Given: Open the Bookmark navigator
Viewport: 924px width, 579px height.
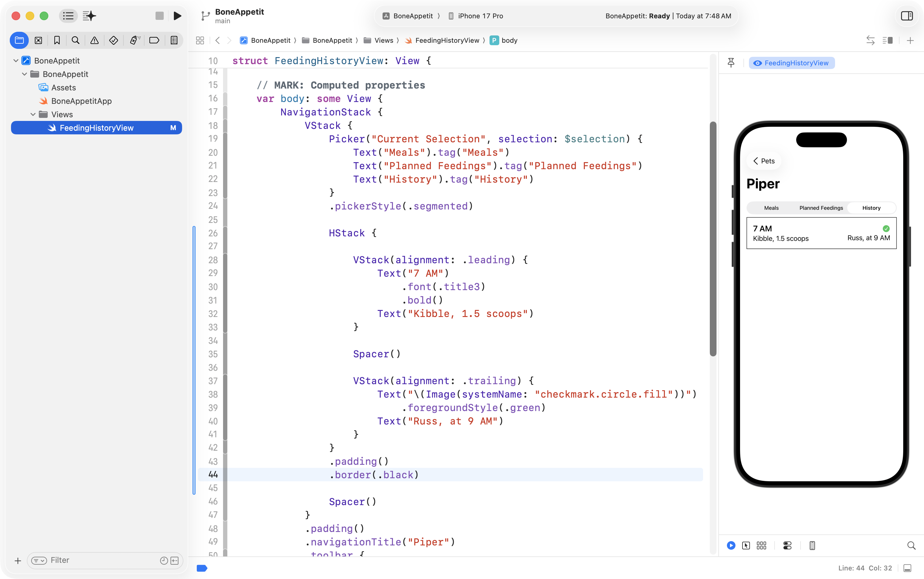Looking at the screenshot, I should 57,40.
